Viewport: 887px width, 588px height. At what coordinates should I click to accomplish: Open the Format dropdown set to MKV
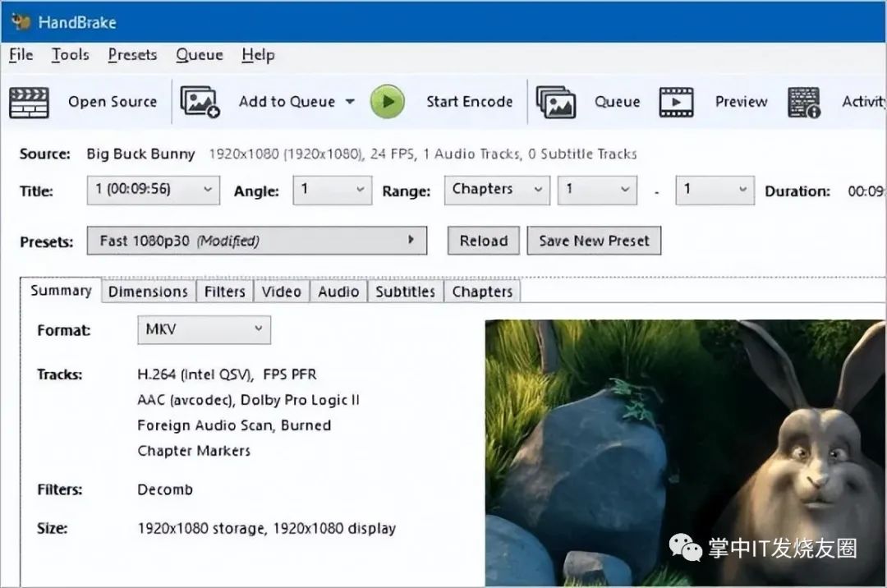pyautogui.click(x=205, y=329)
